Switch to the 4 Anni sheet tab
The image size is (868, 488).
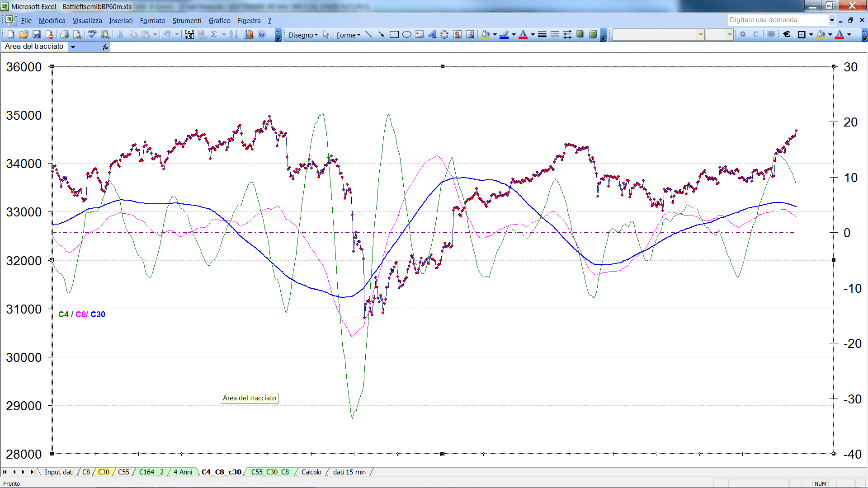[x=183, y=472]
